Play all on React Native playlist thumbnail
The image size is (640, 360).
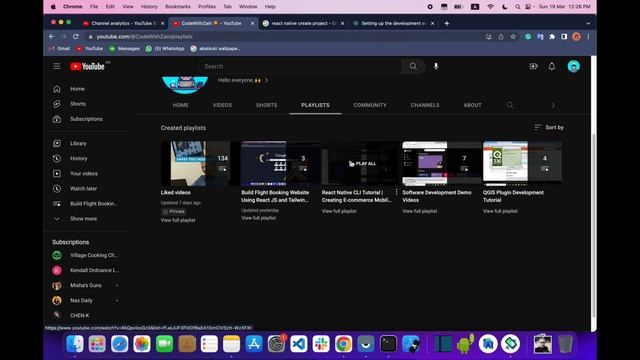click(x=361, y=163)
